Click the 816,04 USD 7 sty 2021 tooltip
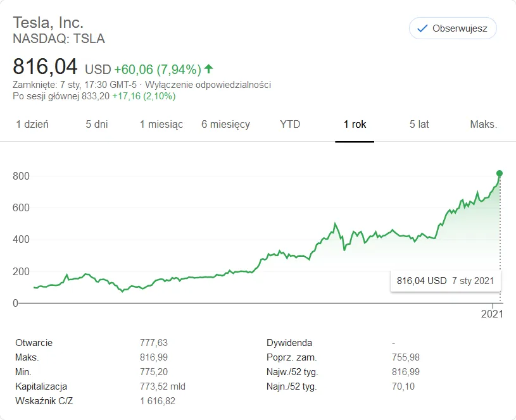 (x=446, y=281)
